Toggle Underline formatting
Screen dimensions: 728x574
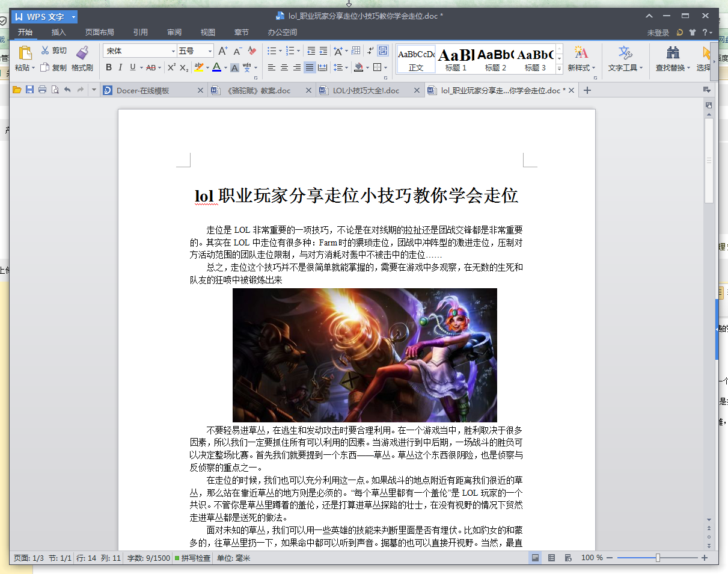(x=132, y=67)
